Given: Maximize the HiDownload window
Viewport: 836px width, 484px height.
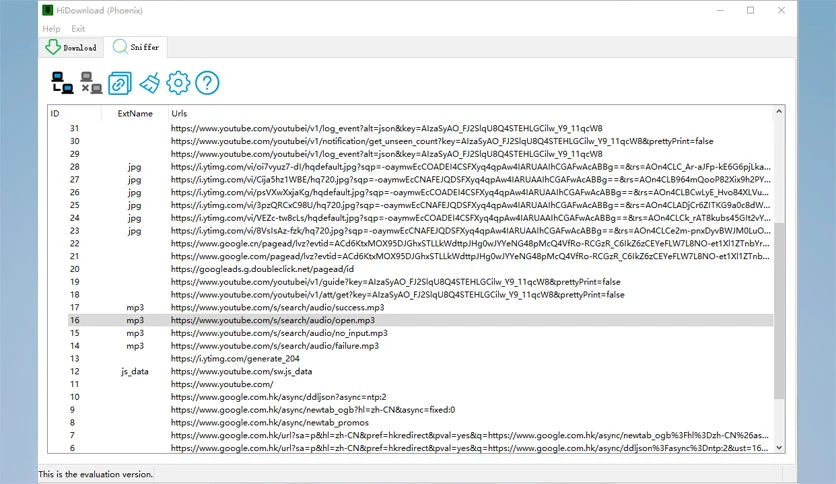Looking at the screenshot, I should [750, 10].
